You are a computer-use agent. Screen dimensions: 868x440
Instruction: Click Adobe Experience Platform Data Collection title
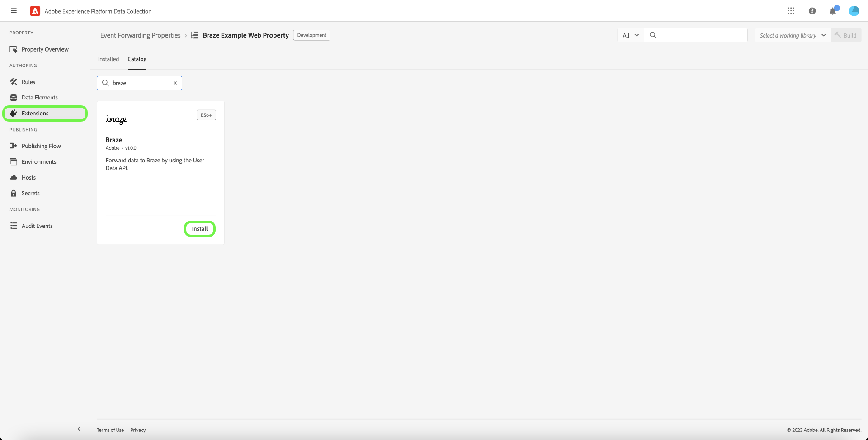point(98,11)
